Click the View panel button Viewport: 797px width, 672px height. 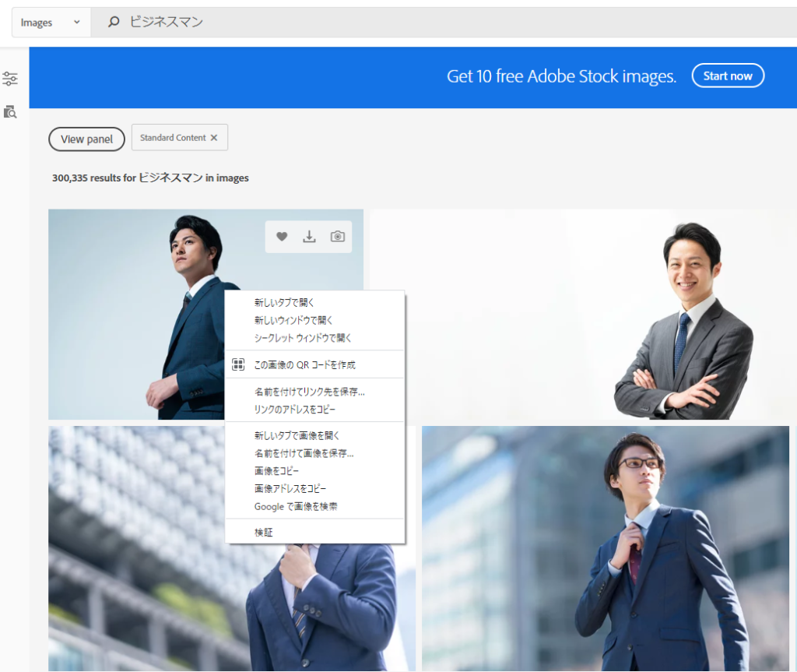[x=86, y=139]
